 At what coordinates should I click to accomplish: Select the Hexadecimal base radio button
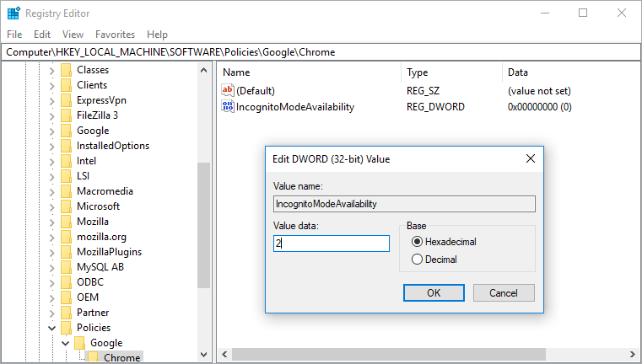point(417,242)
